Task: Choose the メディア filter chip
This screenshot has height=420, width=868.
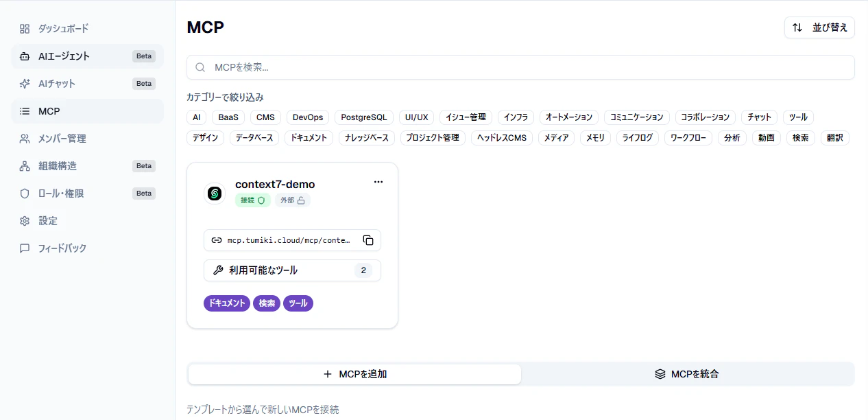Action: [556, 138]
